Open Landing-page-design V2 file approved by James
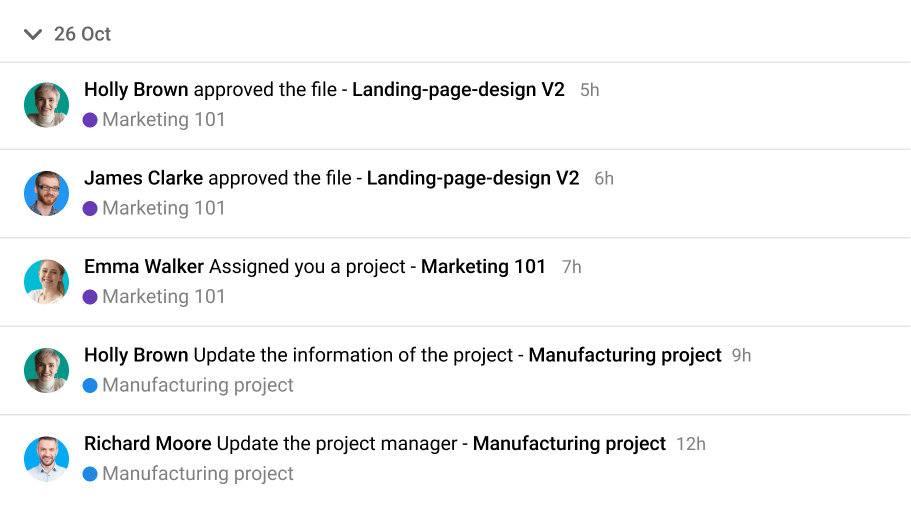This screenshot has height=505, width=911. 473,178
